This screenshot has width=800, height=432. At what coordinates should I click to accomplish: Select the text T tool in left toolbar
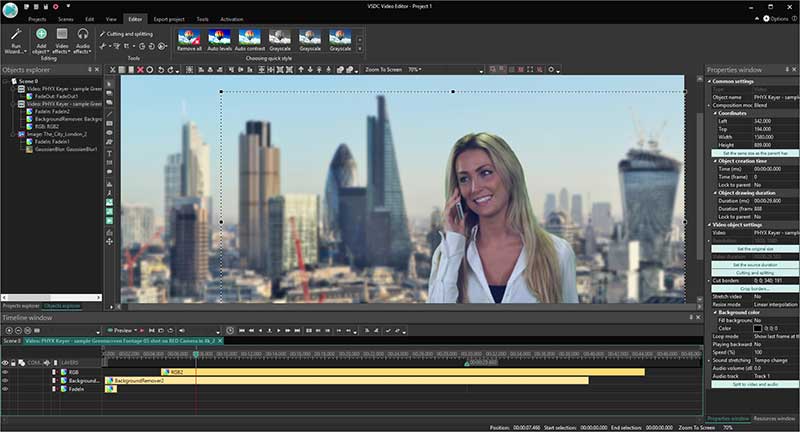(x=109, y=153)
